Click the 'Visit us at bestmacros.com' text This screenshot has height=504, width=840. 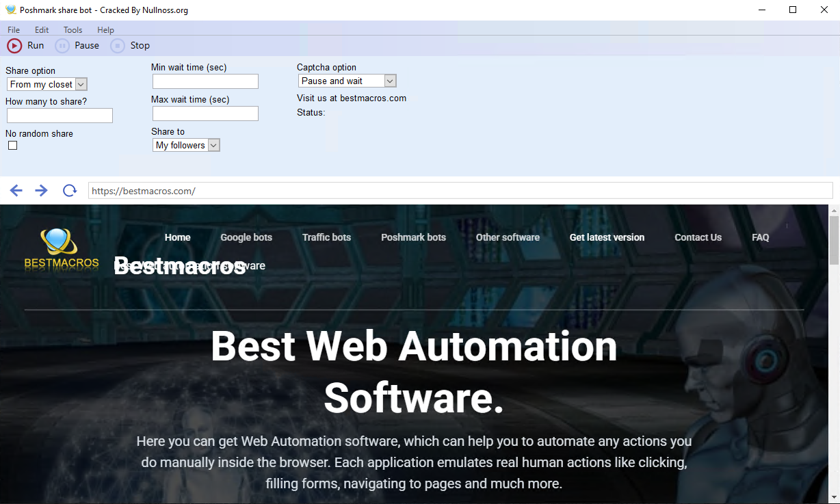point(352,98)
